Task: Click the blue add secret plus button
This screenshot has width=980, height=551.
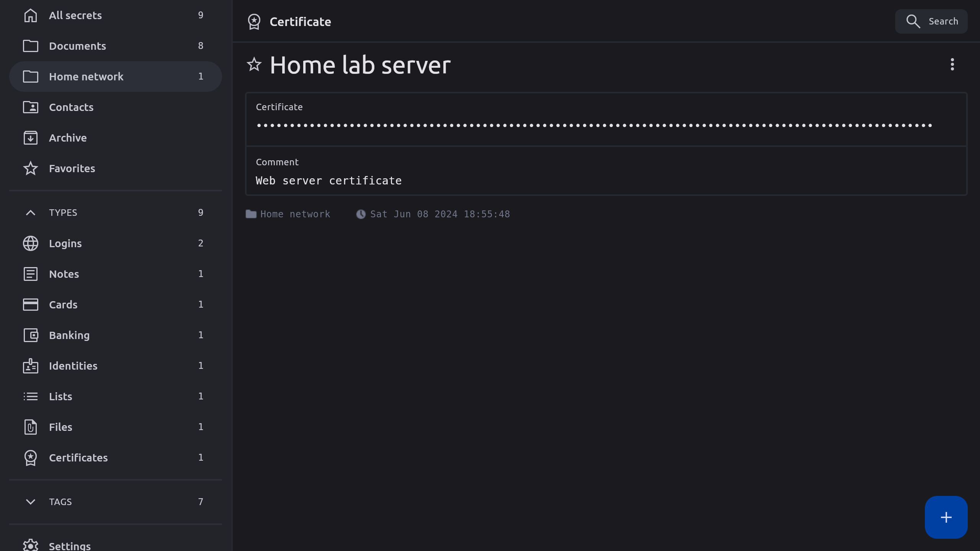Action: pyautogui.click(x=946, y=517)
